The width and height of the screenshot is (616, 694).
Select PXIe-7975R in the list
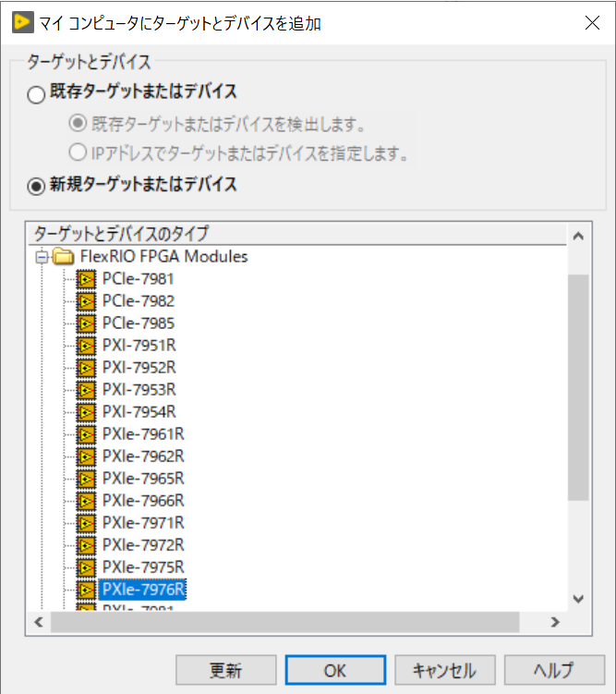click(143, 567)
